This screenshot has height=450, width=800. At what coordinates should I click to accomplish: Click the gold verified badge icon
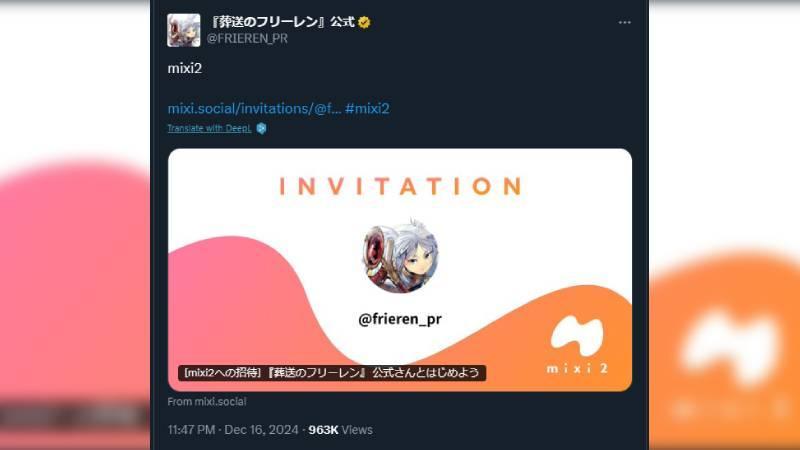pos(364,22)
